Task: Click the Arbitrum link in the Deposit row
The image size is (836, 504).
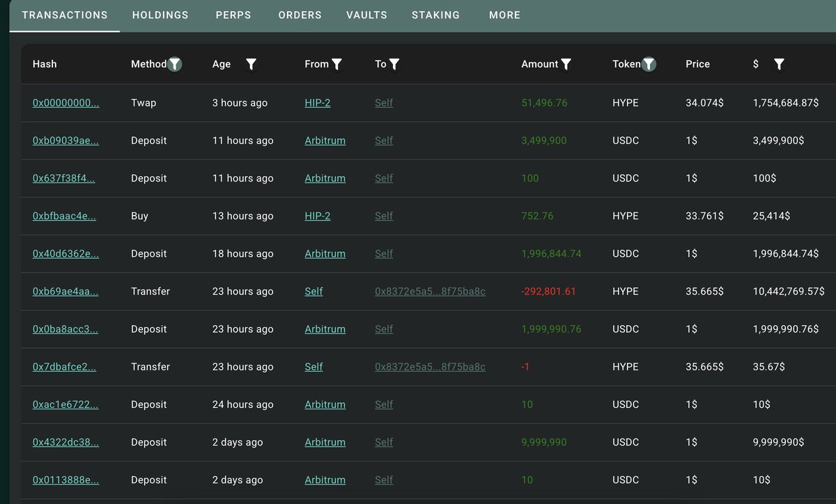Action: (325, 140)
